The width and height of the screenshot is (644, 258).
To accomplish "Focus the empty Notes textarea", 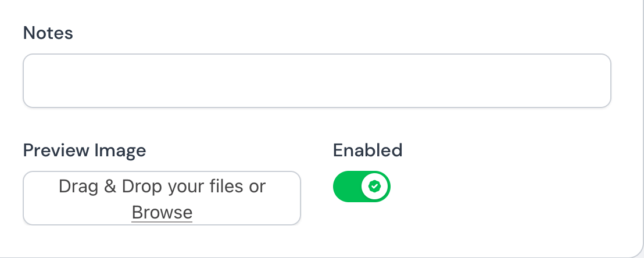I will (x=317, y=81).
